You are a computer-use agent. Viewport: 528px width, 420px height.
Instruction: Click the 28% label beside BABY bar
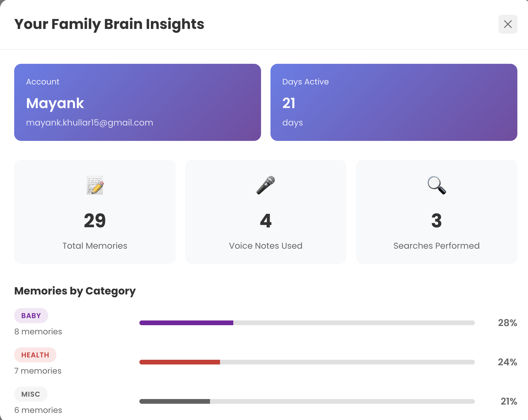tap(507, 323)
